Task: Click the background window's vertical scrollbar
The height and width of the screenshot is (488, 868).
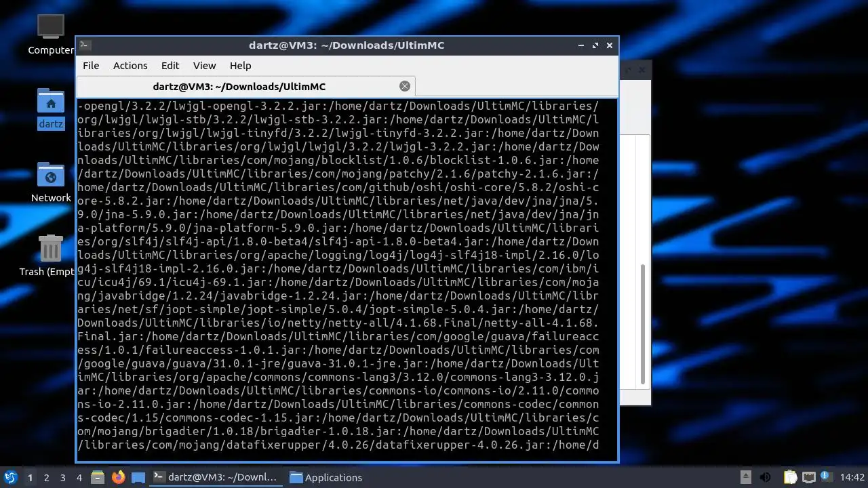Action: coord(644,325)
